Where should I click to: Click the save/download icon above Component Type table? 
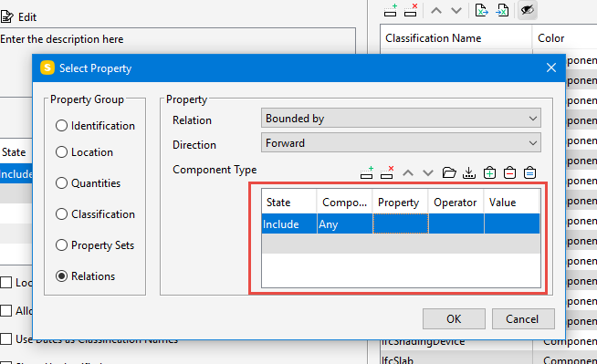pyautogui.click(x=469, y=172)
